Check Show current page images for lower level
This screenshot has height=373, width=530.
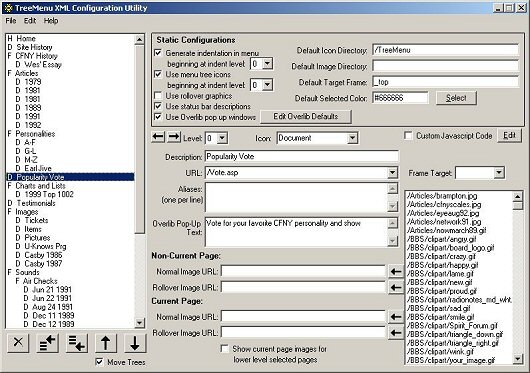pos(224,348)
